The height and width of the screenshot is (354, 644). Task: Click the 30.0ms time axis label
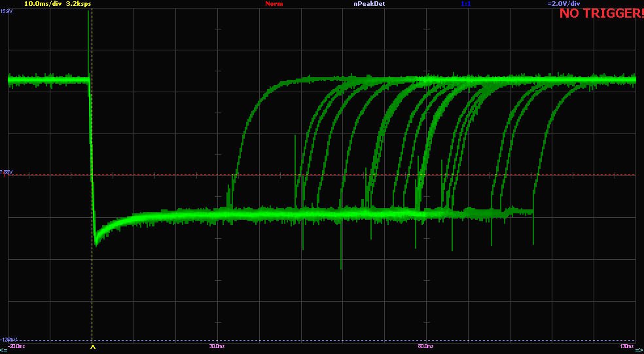pos(217,345)
